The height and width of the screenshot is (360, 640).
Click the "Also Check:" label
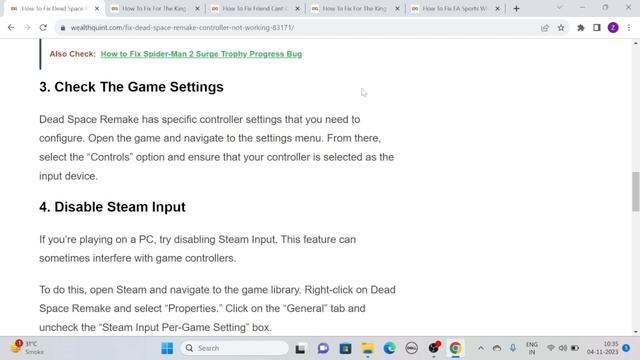click(x=73, y=54)
